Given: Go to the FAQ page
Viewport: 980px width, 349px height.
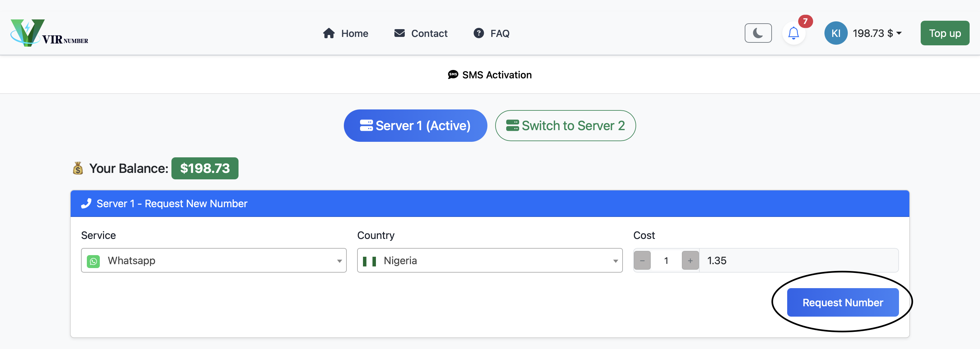Looking at the screenshot, I should (499, 33).
